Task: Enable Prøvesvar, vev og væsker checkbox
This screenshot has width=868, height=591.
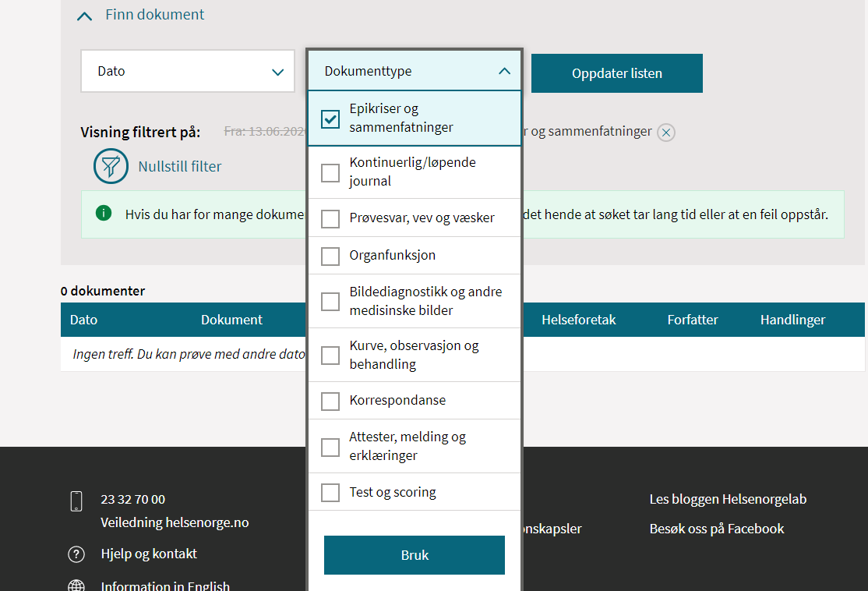Action: pos(330,219)
